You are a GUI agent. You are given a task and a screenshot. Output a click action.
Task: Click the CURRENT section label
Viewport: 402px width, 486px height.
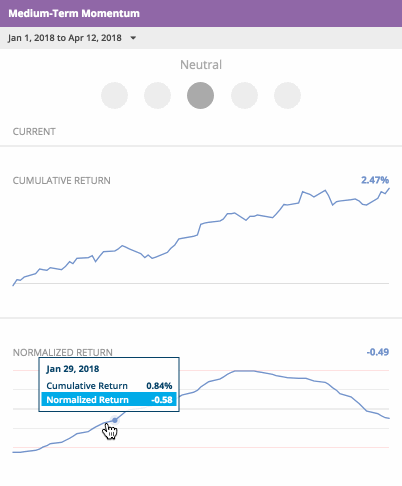coord(34,132)
